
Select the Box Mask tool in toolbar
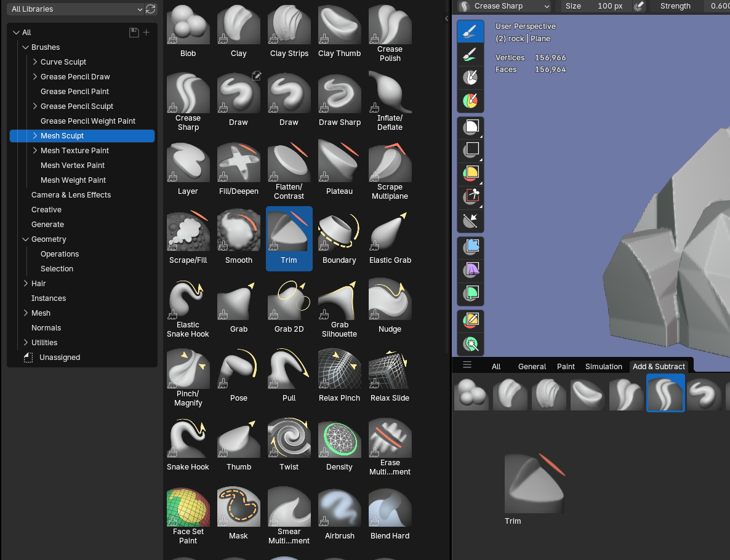(470, 127)
